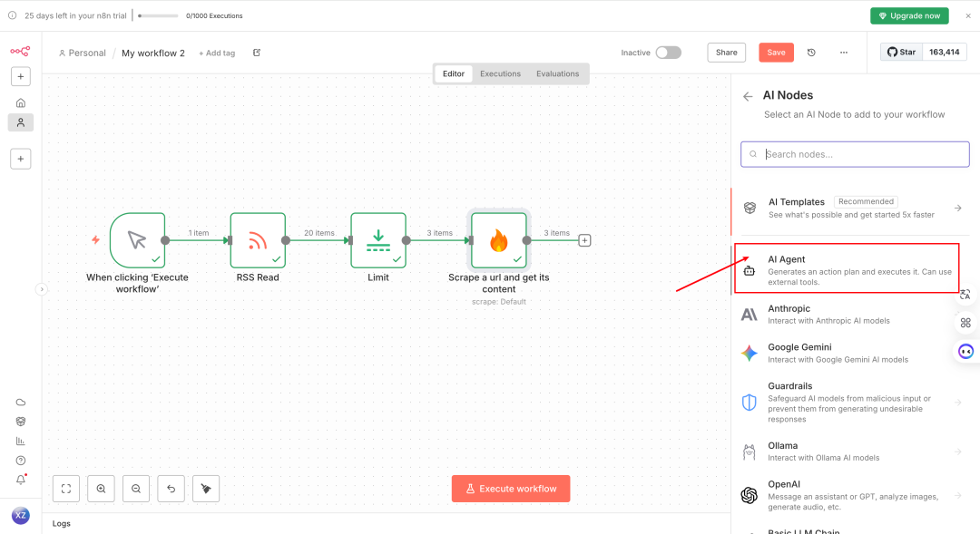The height and width of the screenshot is (534, 980).
Task: Click the executions usage progress bar
Action: click(x=158, y=15)
